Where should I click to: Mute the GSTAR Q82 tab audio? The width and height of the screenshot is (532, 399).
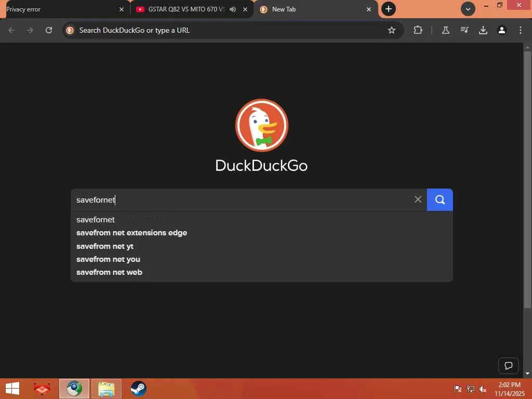pyautogui.click(x=233, y=9)
